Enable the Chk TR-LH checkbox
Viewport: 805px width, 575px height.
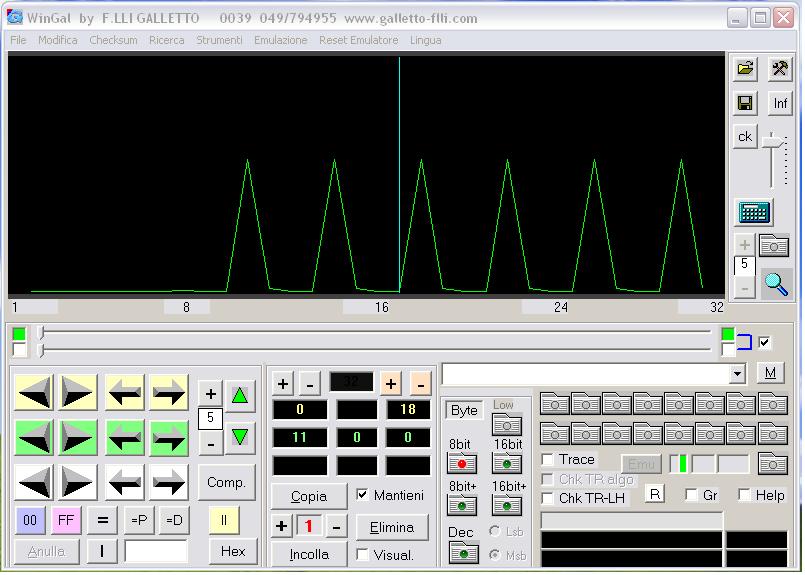pyautogui.click(x=548, y=498)
